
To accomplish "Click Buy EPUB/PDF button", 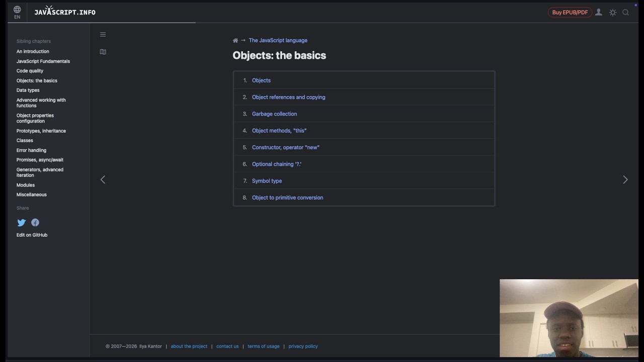I will [x=570, y=13].
